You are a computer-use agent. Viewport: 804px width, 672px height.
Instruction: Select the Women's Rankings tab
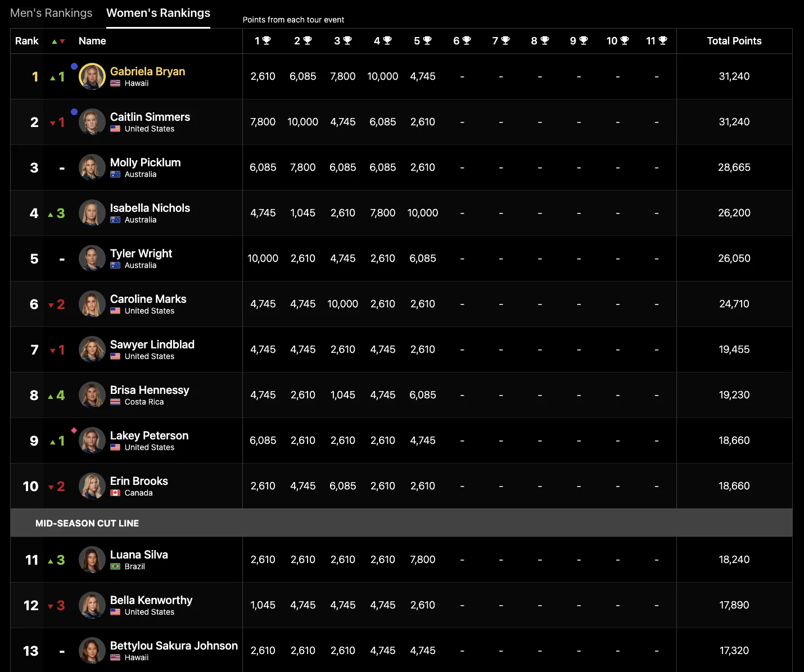(158, 13)
